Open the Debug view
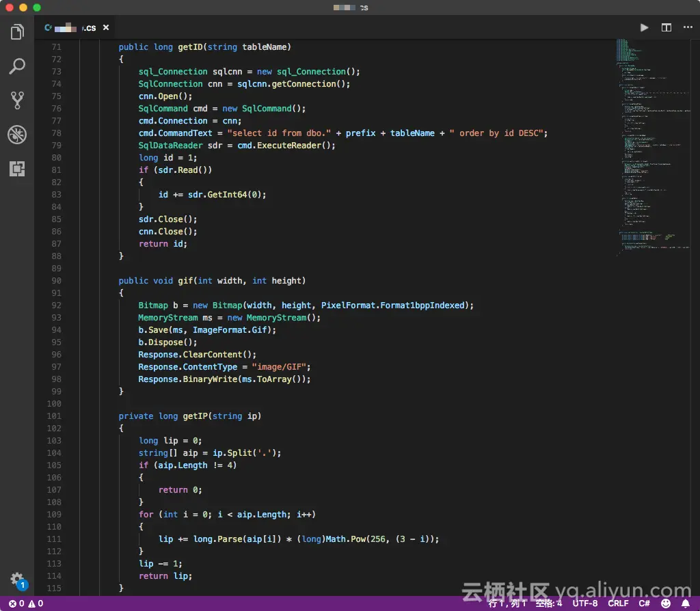 (17, 135)
